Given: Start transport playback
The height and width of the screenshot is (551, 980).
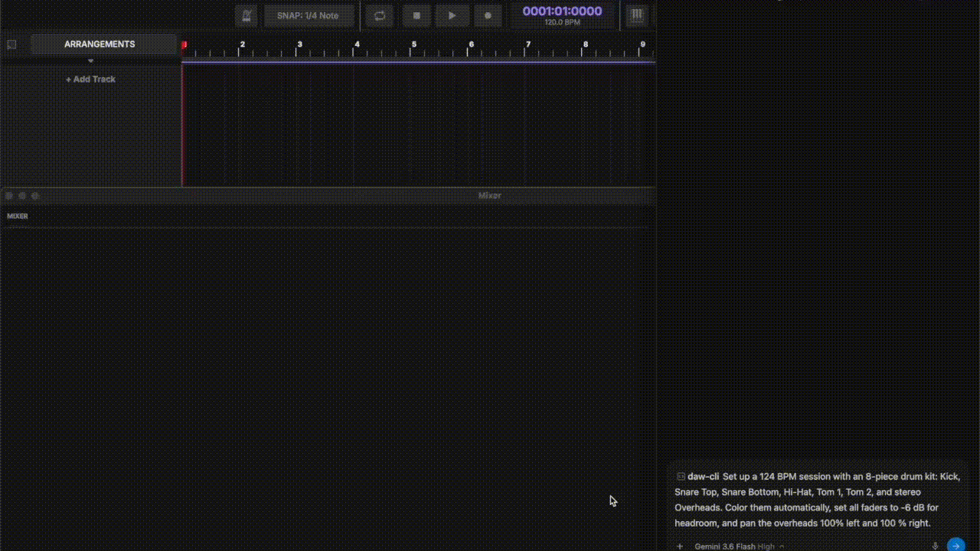Looking at the screenshot, I should [452, 15].
